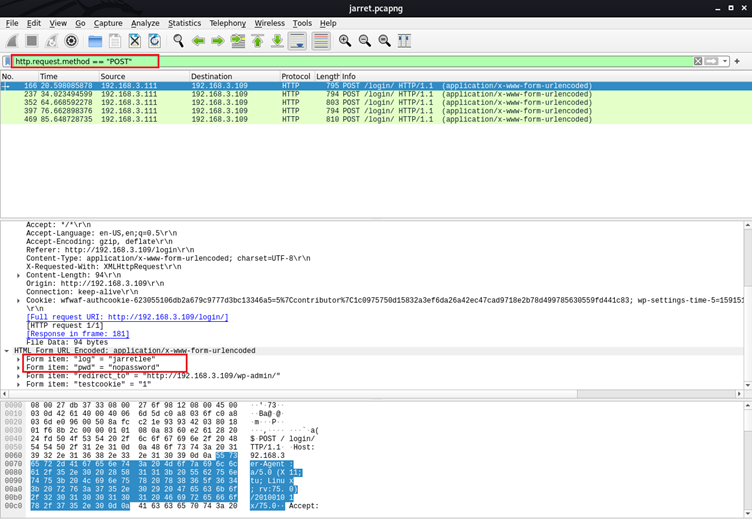Image resolution: width=752 pixels, height=519 pixels.
Task: Jump to the last packet icon
Action: (277, 41)
